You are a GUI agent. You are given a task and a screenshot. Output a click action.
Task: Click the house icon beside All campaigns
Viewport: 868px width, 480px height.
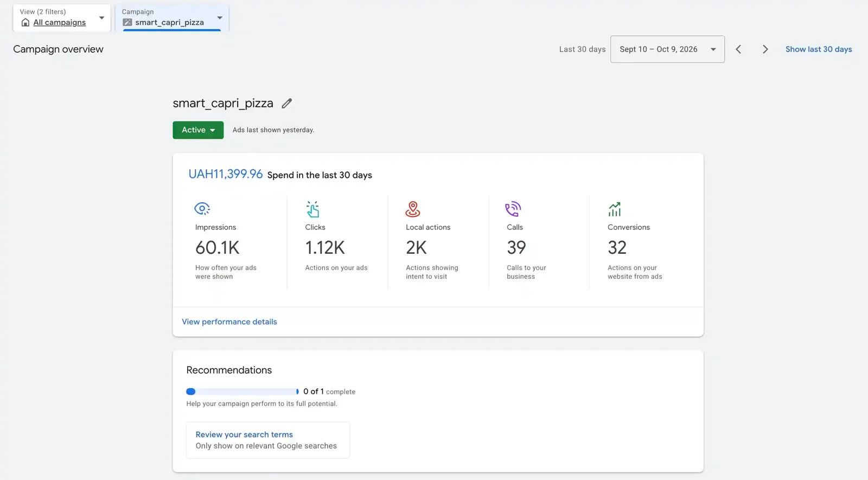click(x=25, y=22)
